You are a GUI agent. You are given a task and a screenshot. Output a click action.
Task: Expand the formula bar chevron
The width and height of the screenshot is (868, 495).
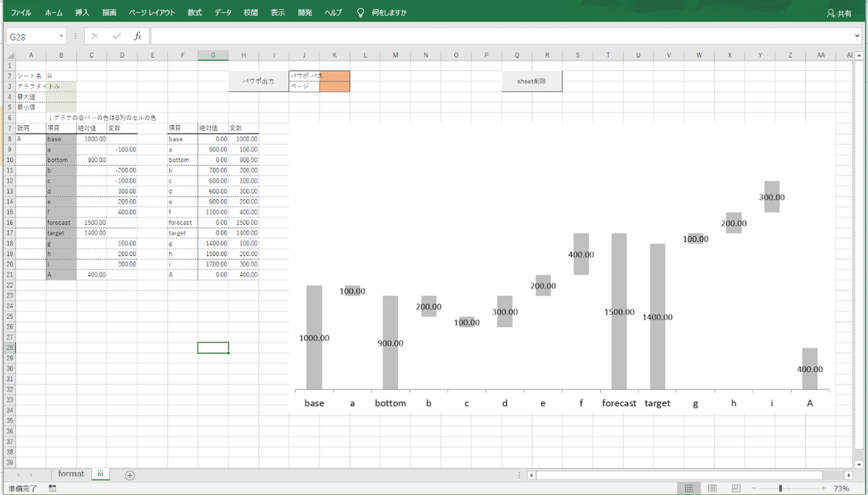[x=857, y=36]
